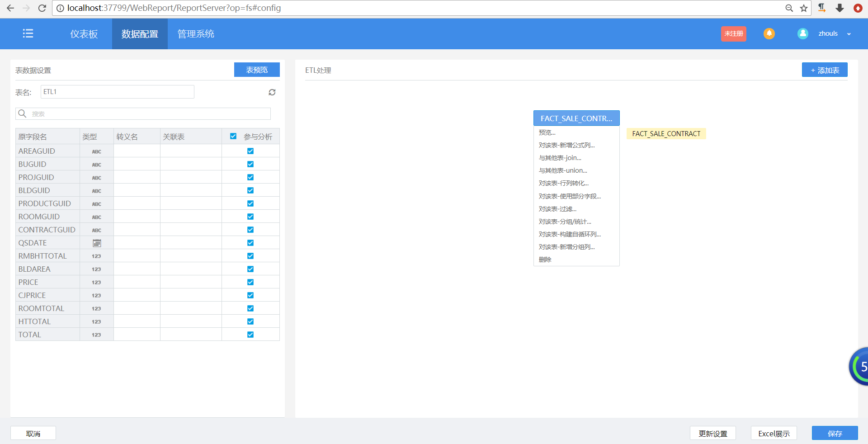The image size is (868, 444).
Task: Click the ABC type icon for CONTRACTGUID
Action: 97,230
